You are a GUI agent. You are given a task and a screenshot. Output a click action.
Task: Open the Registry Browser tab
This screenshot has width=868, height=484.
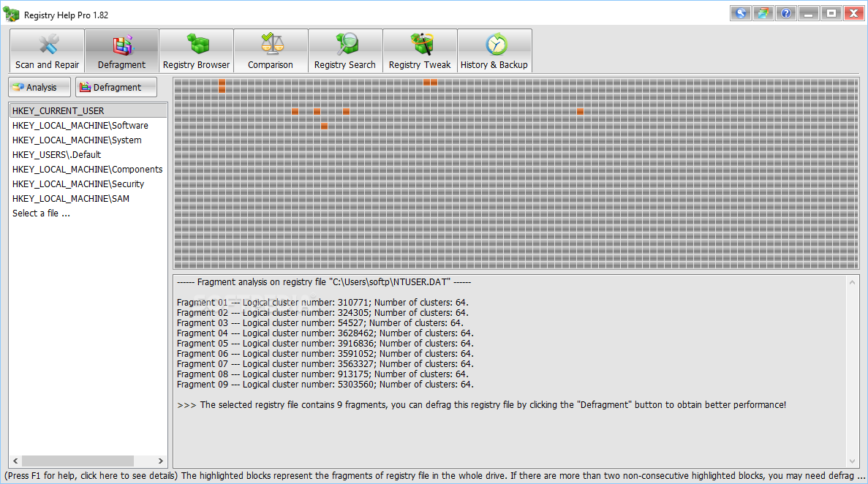tap(196, 51)
